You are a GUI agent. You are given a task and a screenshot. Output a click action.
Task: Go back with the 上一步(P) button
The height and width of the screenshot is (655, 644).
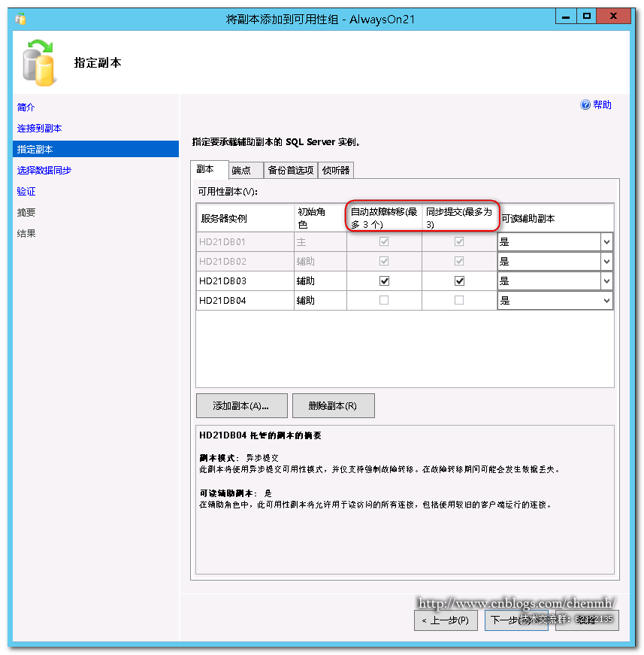point(446,620)
